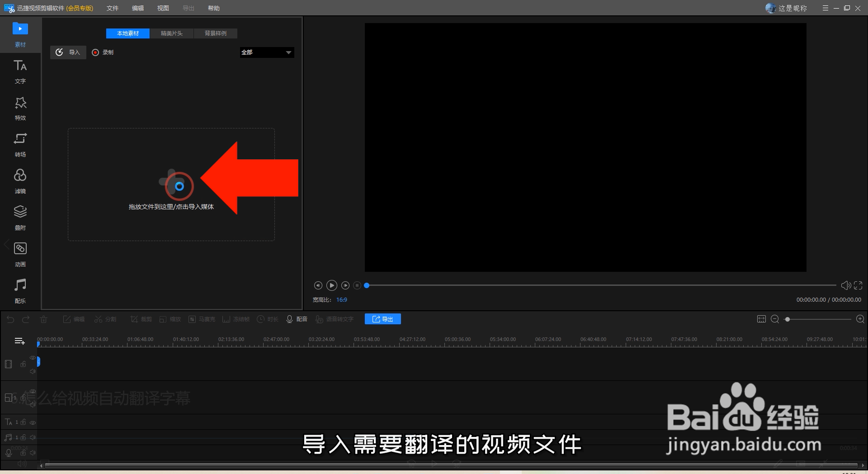The height and width of the screenshot is (474, 868).
Task: Hide the video track with its eye toggle
Action: tap(33, 357)
